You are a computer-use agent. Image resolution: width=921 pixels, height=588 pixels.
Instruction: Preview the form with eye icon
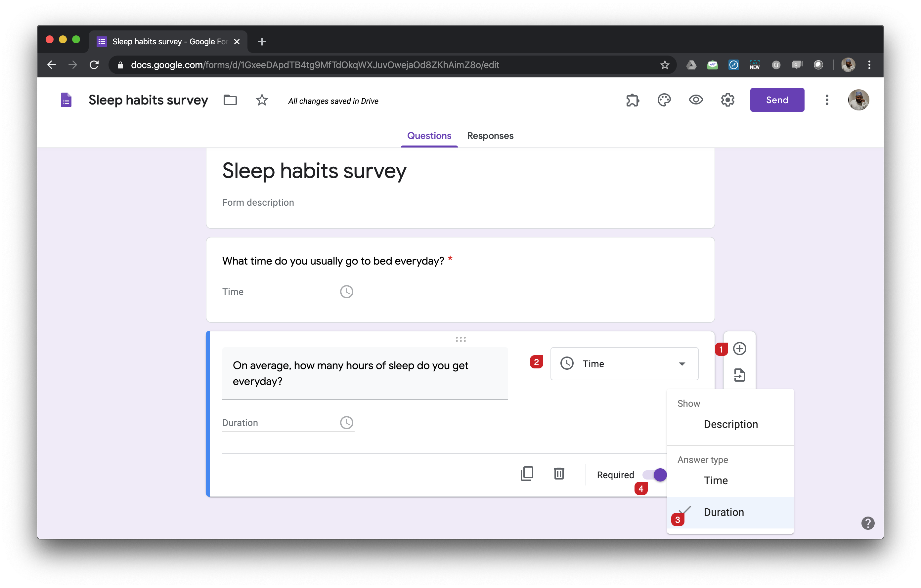696,100
